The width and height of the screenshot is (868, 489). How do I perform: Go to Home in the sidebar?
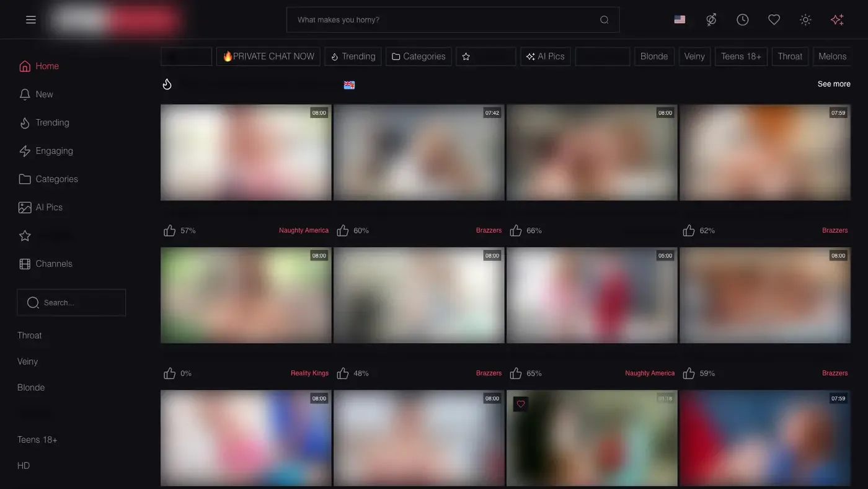(39, 66)
